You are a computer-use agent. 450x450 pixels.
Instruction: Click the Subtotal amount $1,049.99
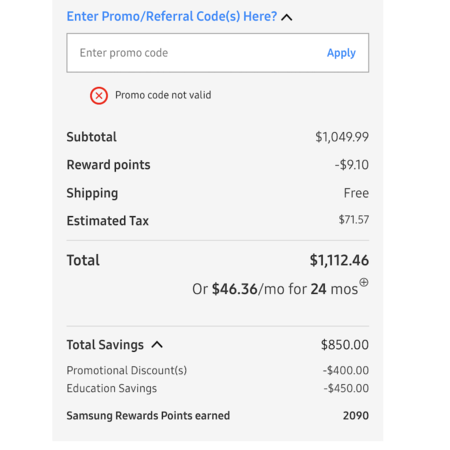point(342,137)
